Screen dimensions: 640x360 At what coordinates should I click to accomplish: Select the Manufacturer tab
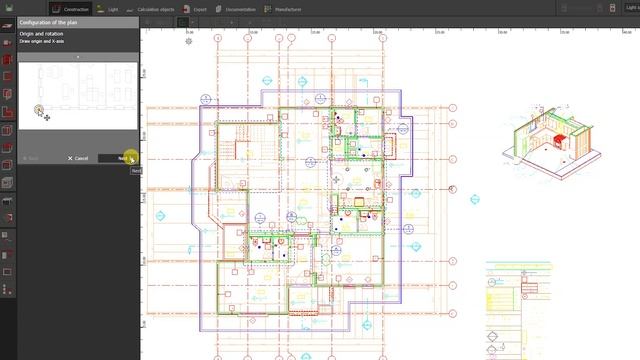point(282,9)
